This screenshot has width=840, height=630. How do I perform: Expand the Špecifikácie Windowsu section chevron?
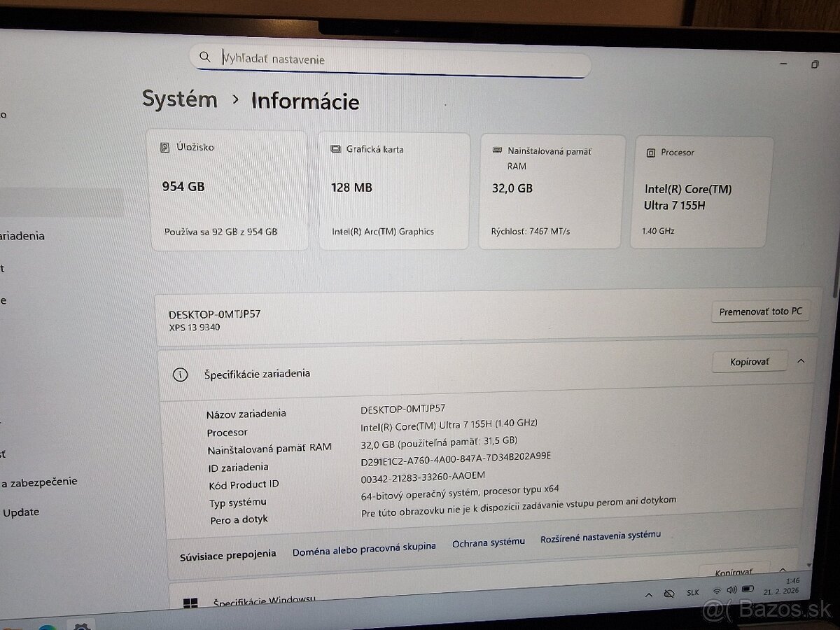[x=783, y=570]
